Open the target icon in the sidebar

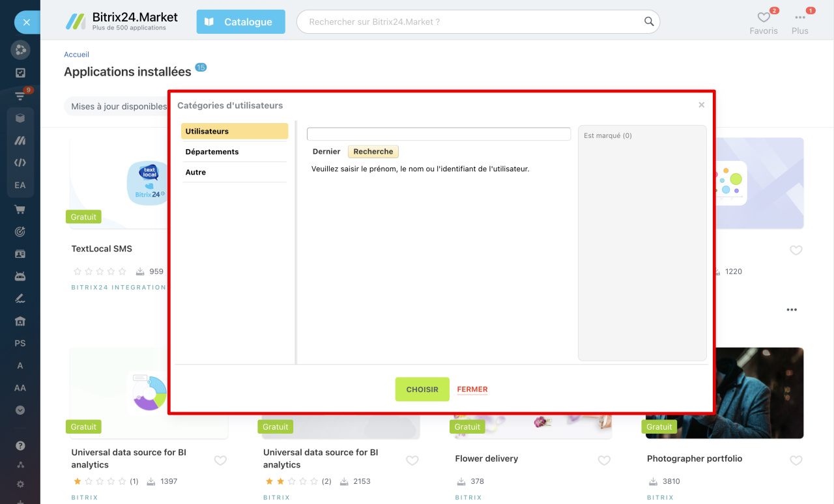pos(20,231)
